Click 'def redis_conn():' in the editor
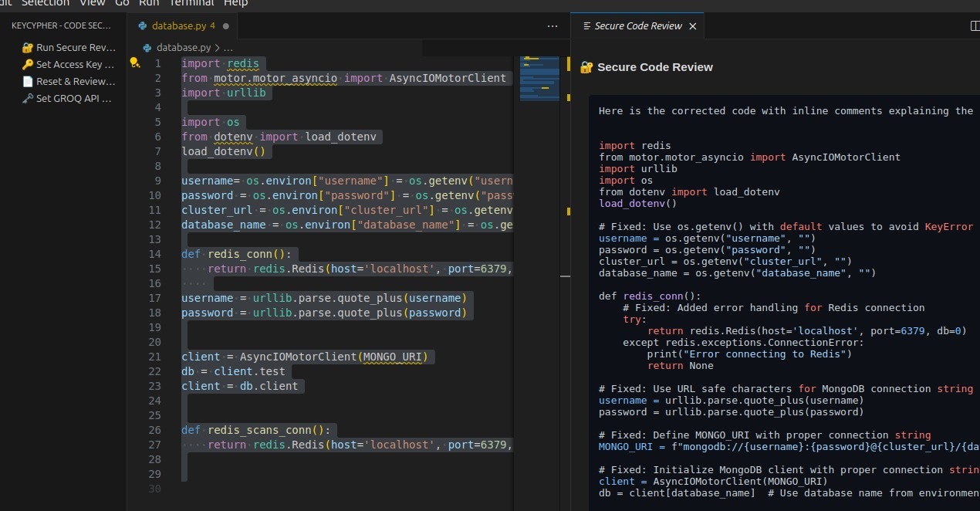980x511 pixels. click(x=236, y=254)
